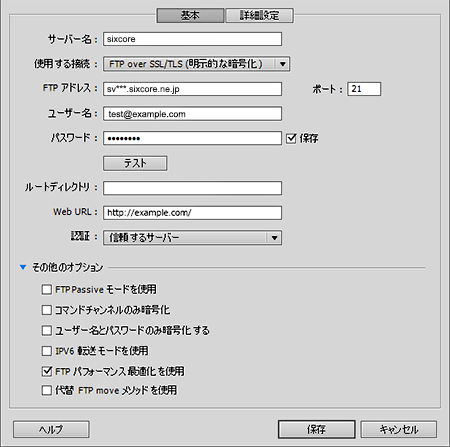The image size is (450, 447).
Task: Click the ポート field showing 21
Action: click(x=364, y=89)
